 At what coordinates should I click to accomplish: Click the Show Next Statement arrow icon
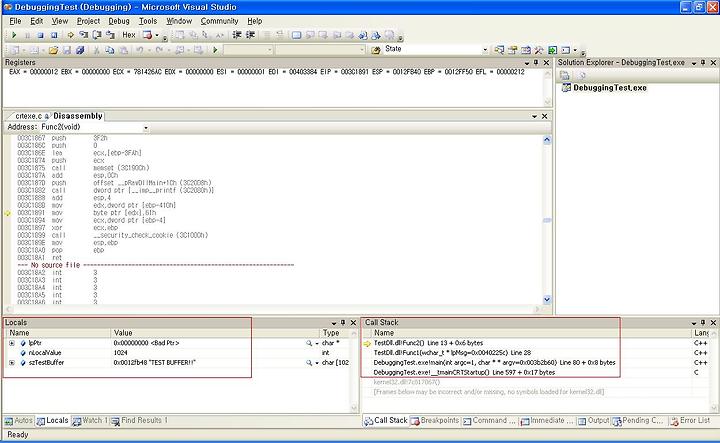(x=70, y=35)
